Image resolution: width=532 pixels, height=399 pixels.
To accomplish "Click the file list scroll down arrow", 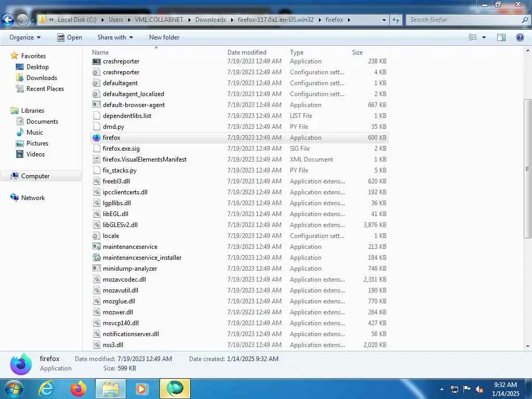I will coord(528,346).
